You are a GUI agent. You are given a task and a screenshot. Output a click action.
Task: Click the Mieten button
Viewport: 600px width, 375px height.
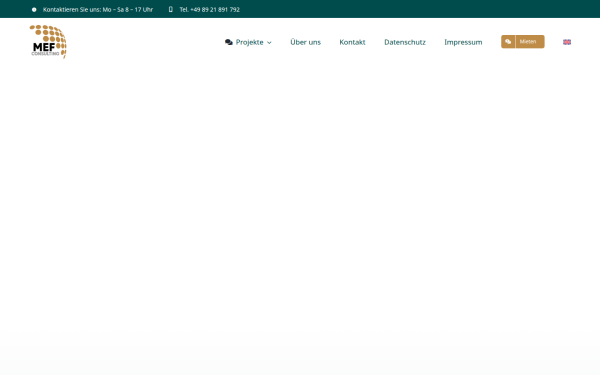(x=523, y=42)
